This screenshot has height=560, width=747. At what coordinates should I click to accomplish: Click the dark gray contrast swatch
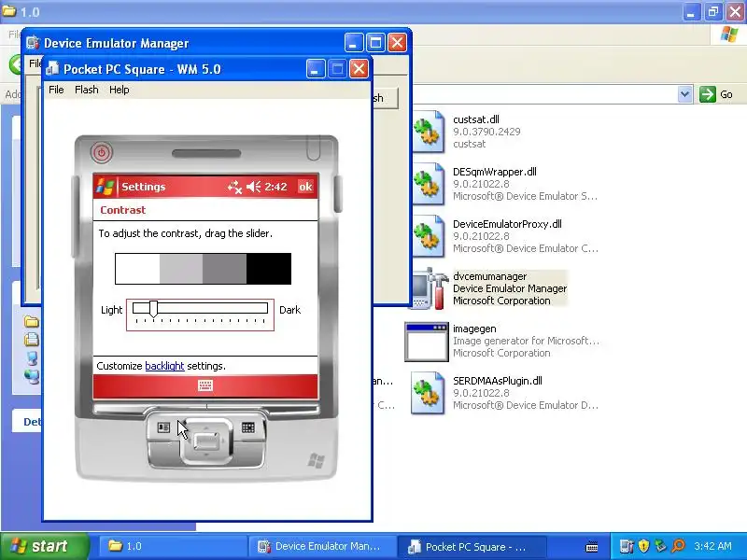pyautogui.click(x=224, y=269)
